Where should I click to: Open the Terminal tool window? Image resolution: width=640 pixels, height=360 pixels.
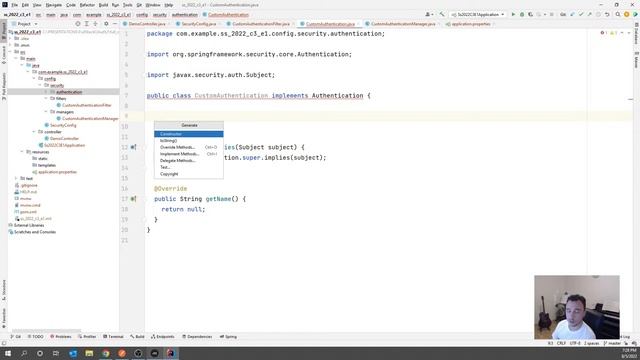[x=113, y=337]
